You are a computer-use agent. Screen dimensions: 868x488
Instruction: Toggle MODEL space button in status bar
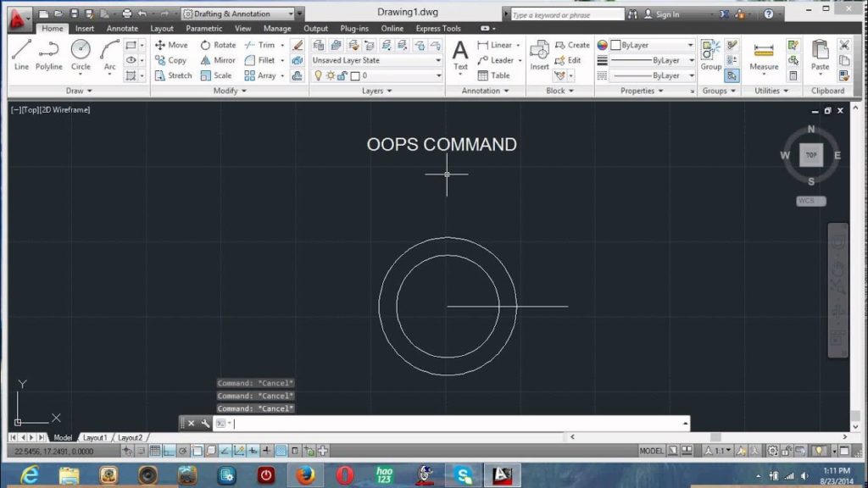coord(651,451)
